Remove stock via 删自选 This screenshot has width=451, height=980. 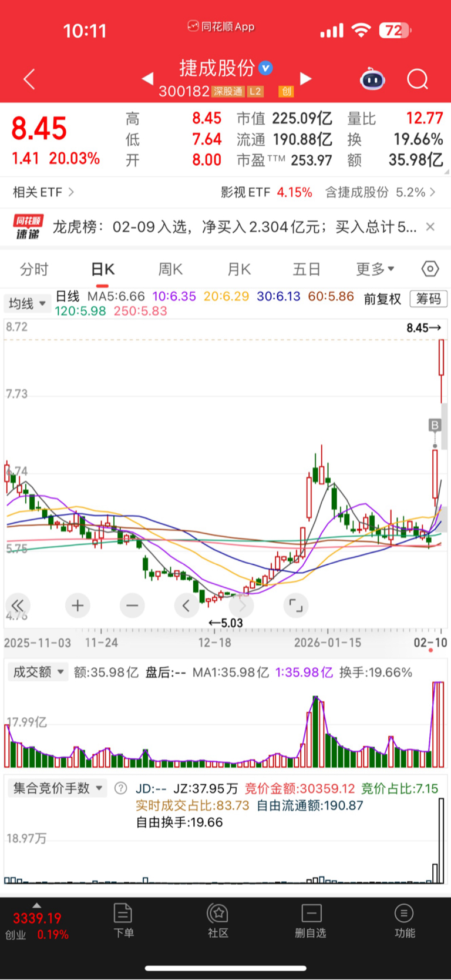tap(311, 921)
